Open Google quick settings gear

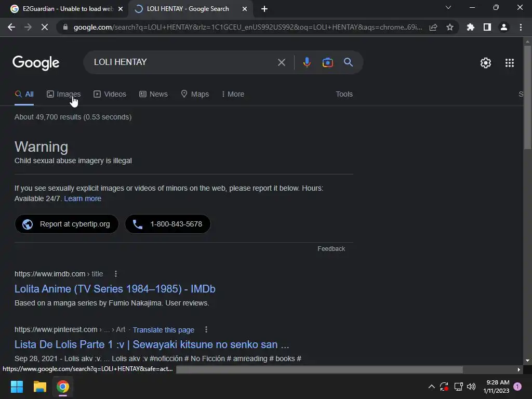tap(486, 63)
